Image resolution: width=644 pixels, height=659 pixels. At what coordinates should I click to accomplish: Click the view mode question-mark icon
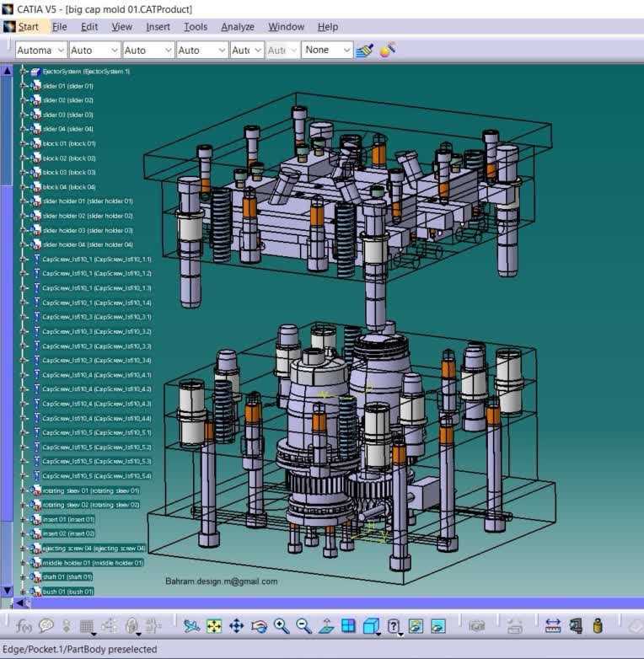[x=393, y=626]
